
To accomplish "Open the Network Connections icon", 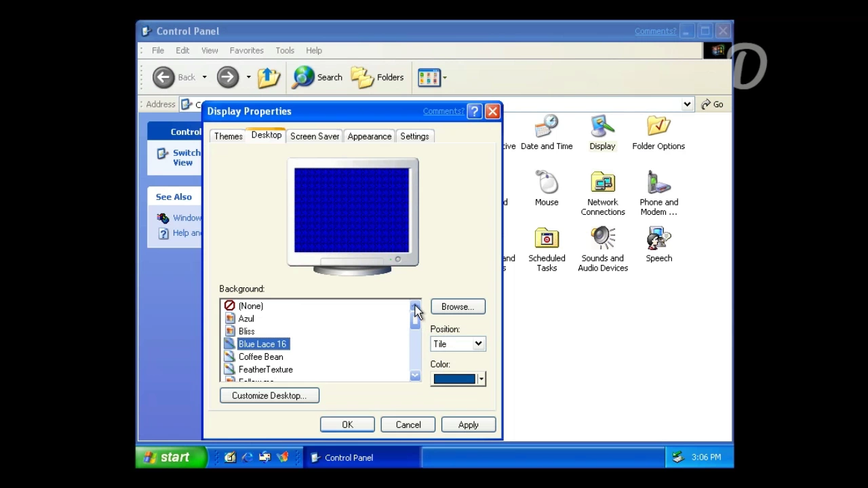I will 603,194.
